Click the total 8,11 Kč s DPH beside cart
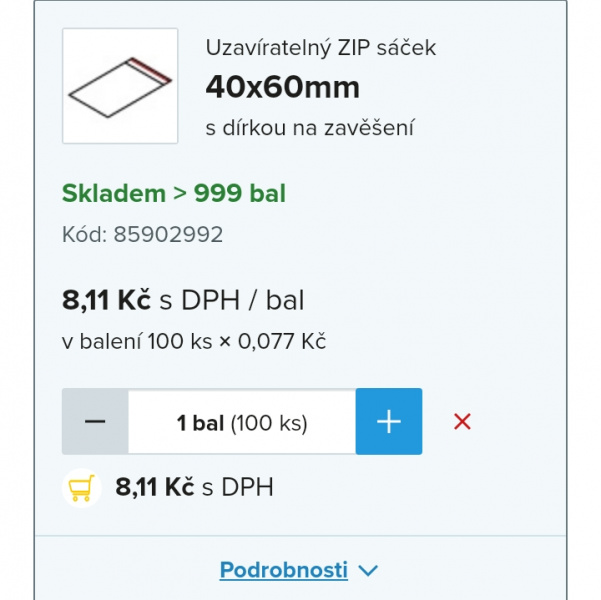 coord(194,487)
